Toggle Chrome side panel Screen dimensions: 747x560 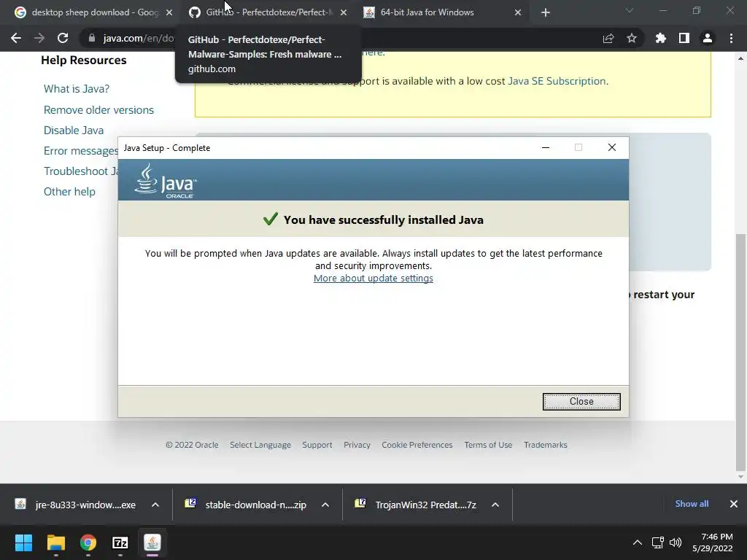[x=684, y=38]
